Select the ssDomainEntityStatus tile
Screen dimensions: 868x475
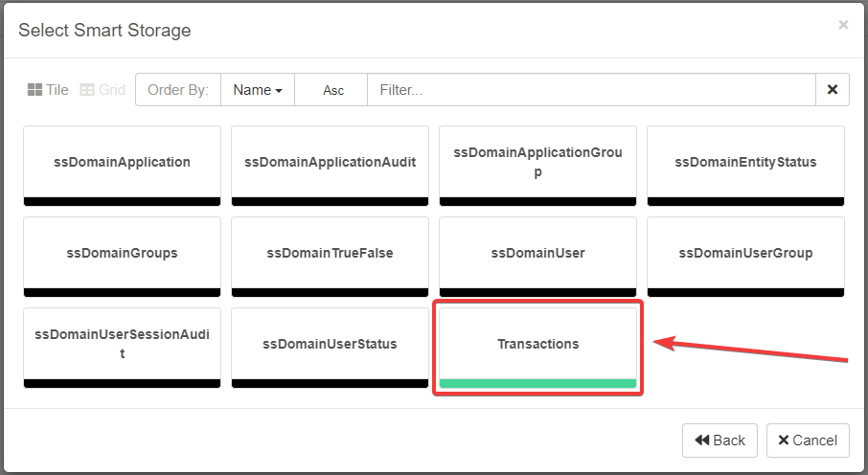pyautogui.click(x=745, y=163)
